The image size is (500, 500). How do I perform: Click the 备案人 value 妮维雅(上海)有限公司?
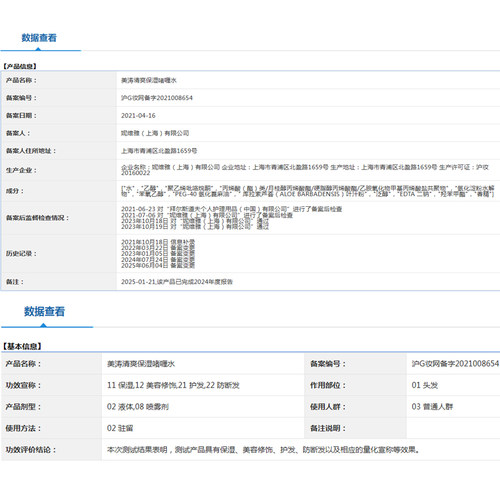coord(155,133)
